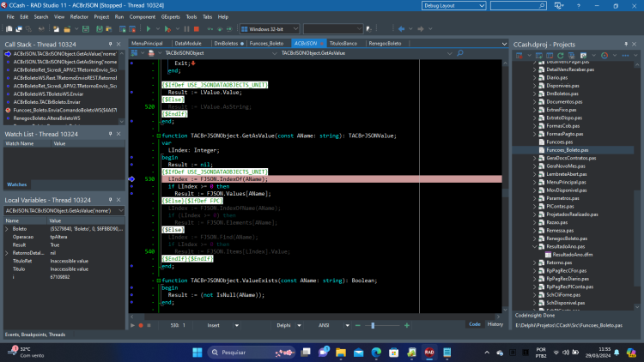The image size is (644, 362).
Task: Click the Code view tab
Action: click(x=474, y=324)
